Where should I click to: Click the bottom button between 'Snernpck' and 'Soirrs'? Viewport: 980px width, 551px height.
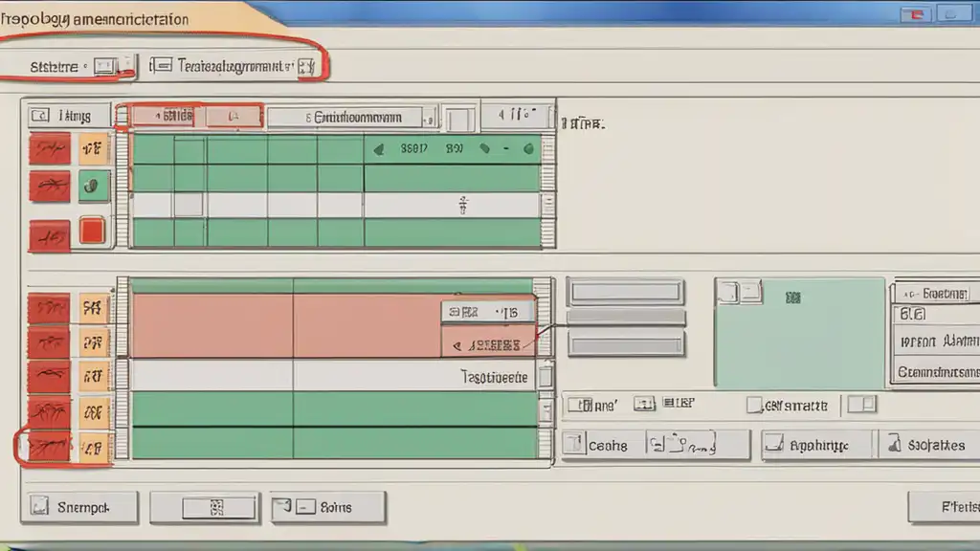tap(205, 507)
